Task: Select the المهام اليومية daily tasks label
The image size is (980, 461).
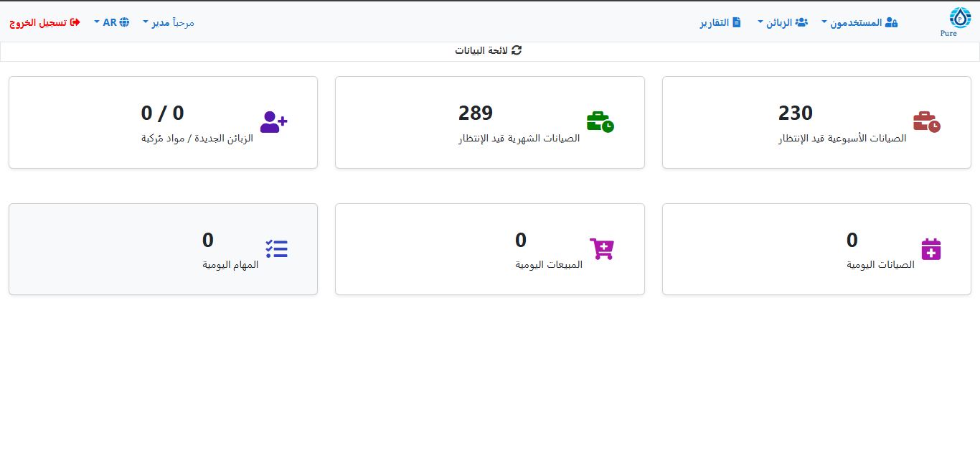Action: (x=230, y=264)
